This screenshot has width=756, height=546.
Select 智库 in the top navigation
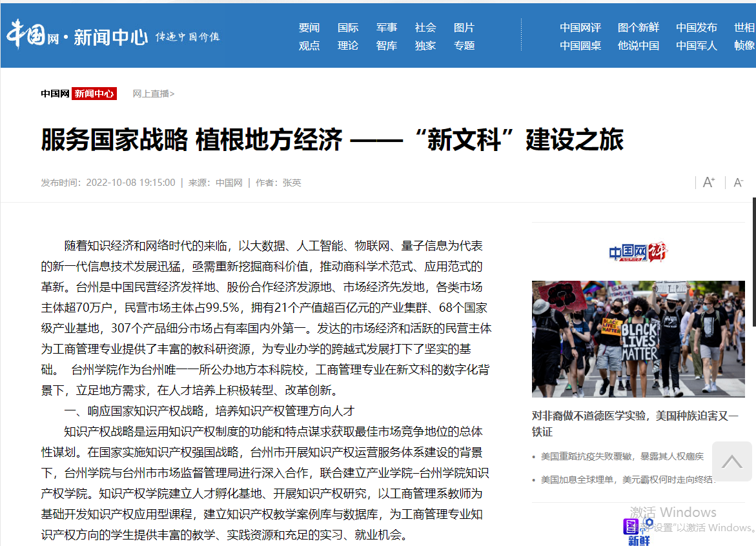(x=387, y=46)
